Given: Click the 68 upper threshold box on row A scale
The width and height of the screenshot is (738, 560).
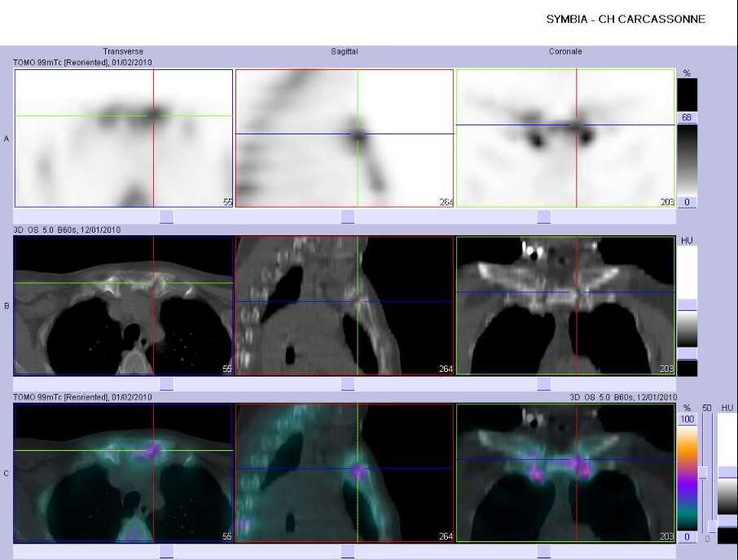Looking at the screenshot, I should click(687, 117).
